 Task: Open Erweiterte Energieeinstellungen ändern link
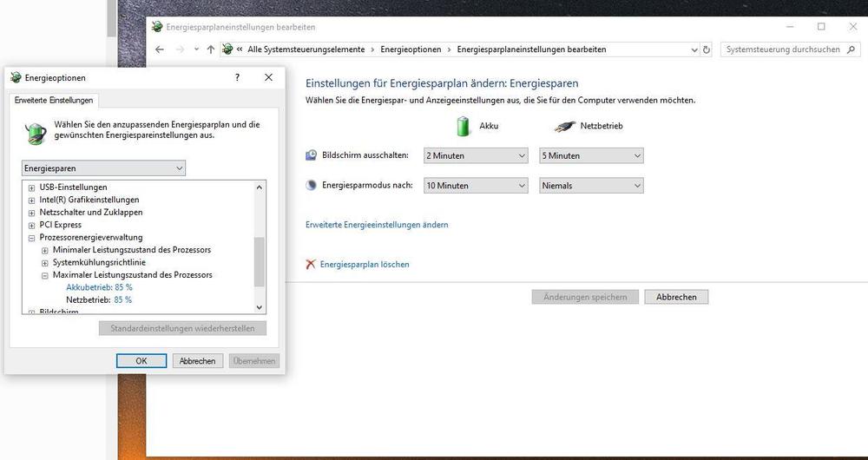(x=377, y=225)
